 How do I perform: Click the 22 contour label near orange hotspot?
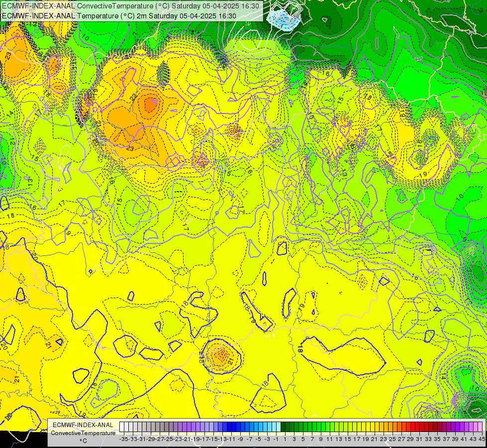coord(133,97)
